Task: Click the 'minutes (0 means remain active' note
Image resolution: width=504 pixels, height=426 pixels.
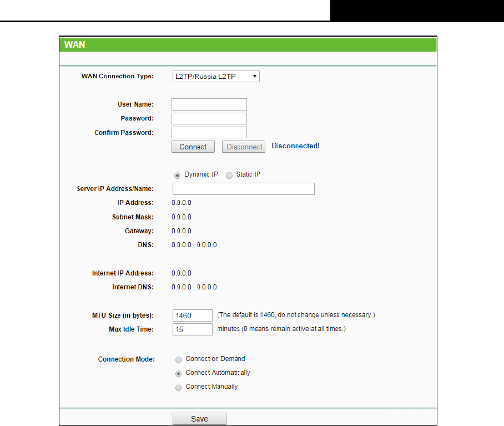Action: point(281,329)
